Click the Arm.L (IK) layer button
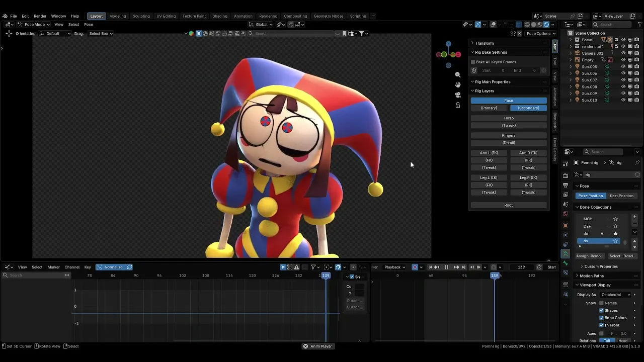 point(489,153)
